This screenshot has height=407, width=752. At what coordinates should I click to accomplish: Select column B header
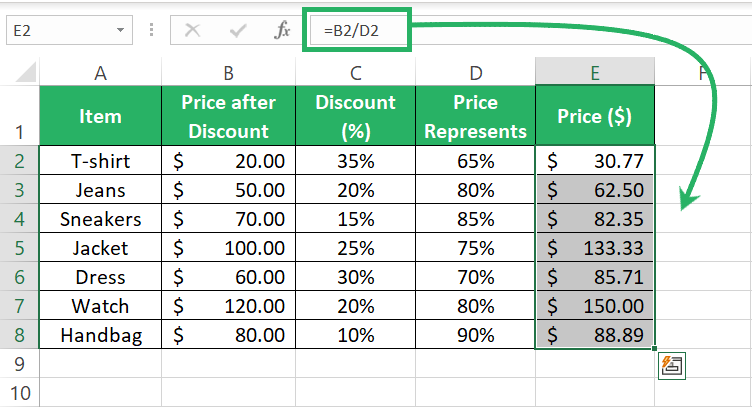tap(228, 72)
